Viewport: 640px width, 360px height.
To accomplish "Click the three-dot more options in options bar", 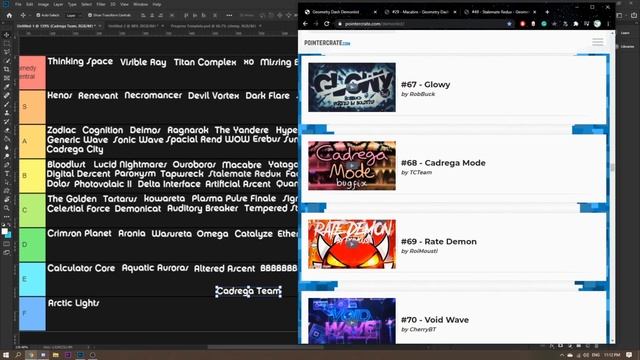I will coord(229,15).
